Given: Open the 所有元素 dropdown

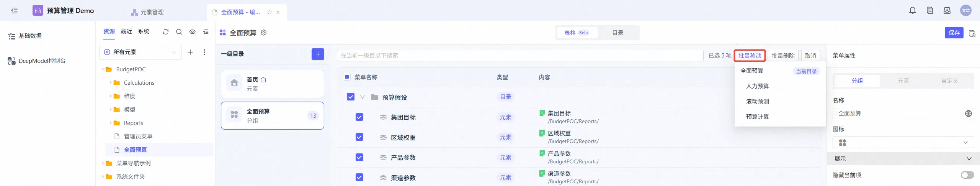Looking at the screenshot, I should (140, 52).
